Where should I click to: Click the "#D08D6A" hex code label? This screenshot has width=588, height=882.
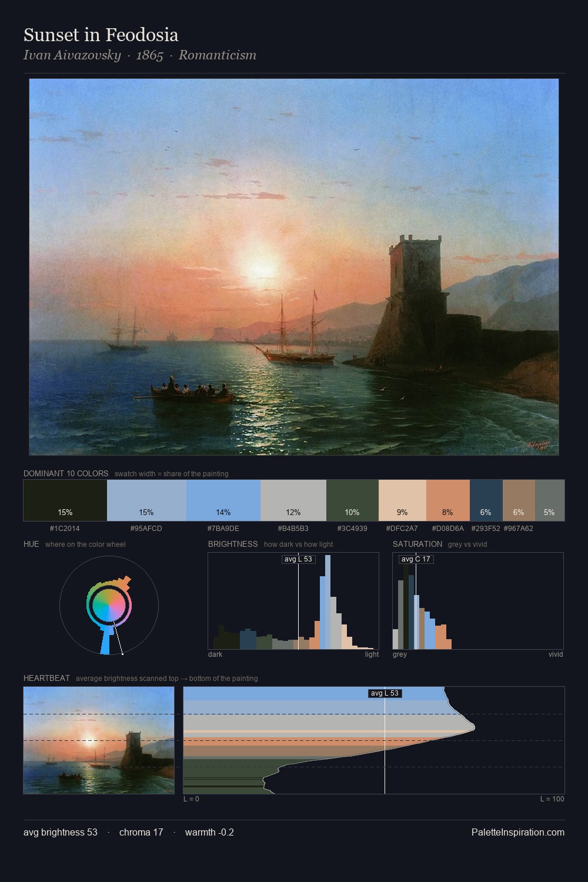tap(448, 529)
